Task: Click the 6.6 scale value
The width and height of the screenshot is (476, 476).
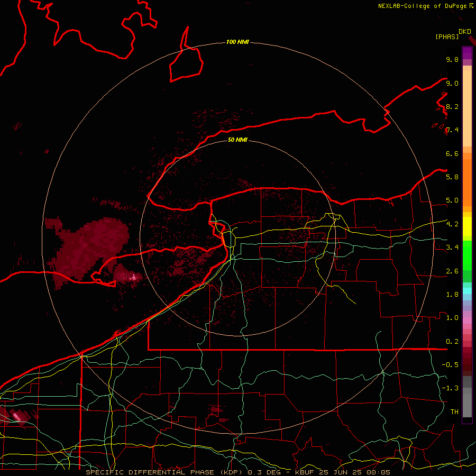Action: pyautogui.click(x=452, y=153)
